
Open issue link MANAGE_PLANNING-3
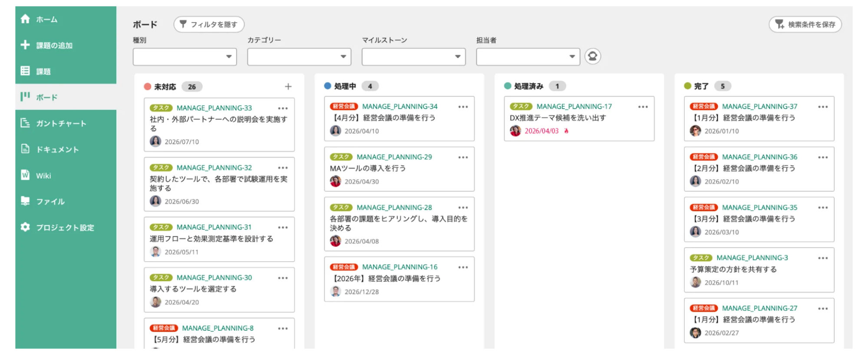pyautogui.click(x=752, y=258)
